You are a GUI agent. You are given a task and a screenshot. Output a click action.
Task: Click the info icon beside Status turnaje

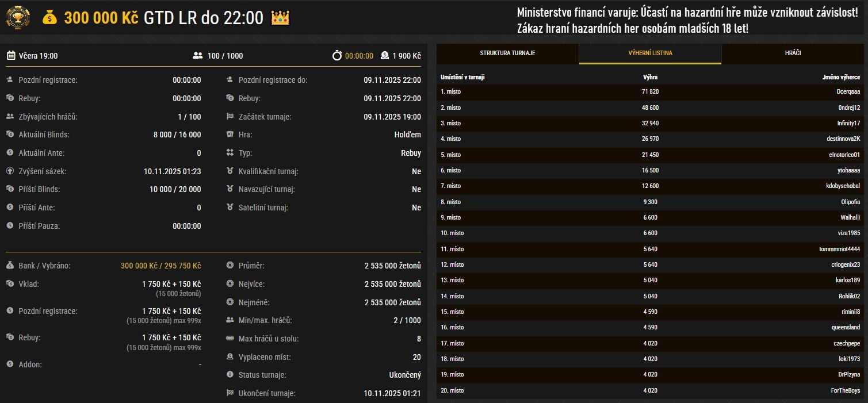(230, 375)
